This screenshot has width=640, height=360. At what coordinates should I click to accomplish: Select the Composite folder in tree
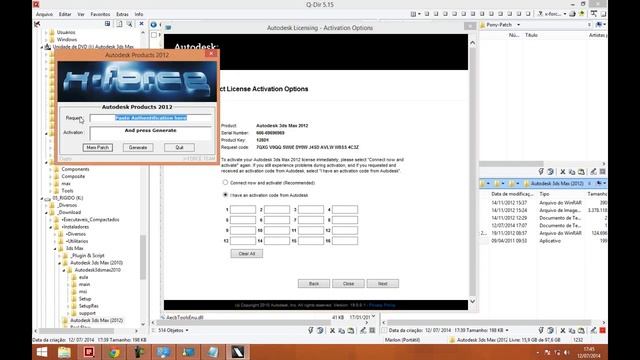tap(73, 176)
